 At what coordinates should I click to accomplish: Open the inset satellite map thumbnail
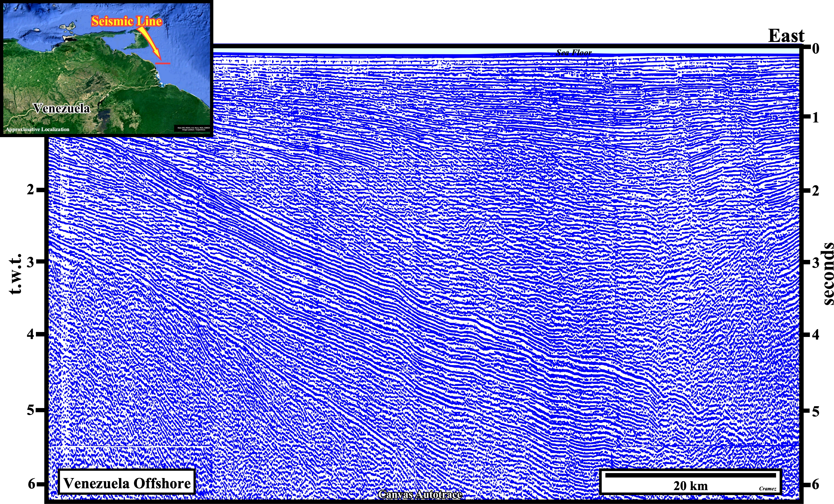[107, 68]
